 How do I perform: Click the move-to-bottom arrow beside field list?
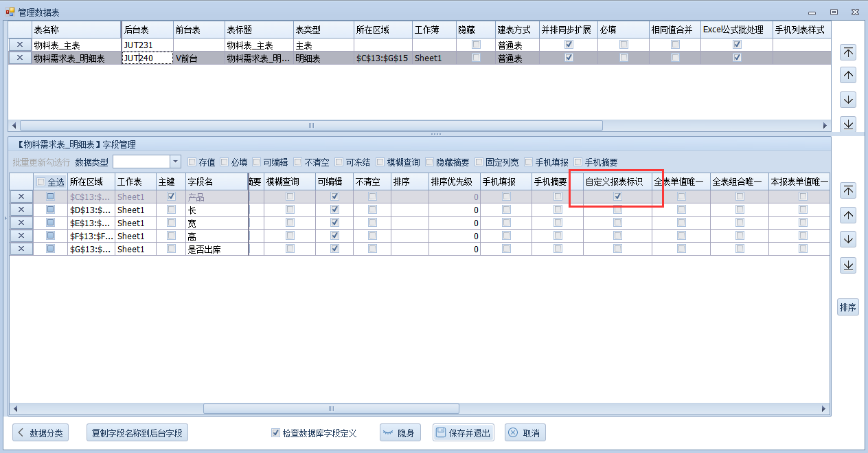848,265
